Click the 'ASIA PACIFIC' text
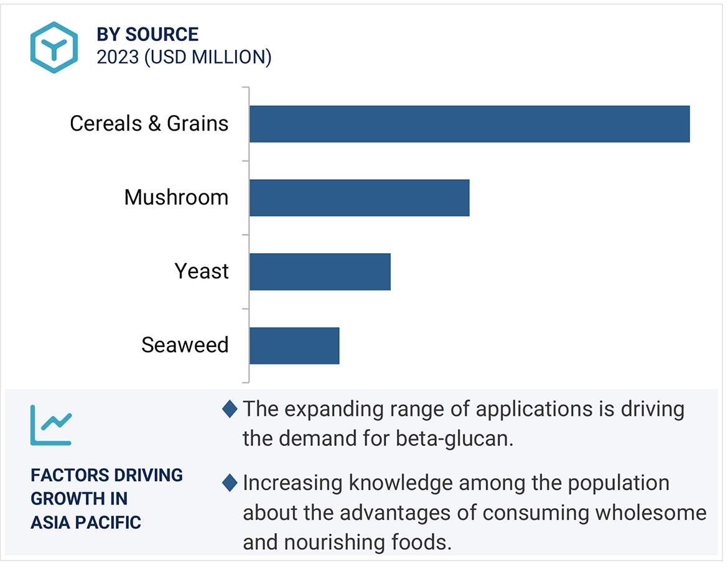 [86, 523]
